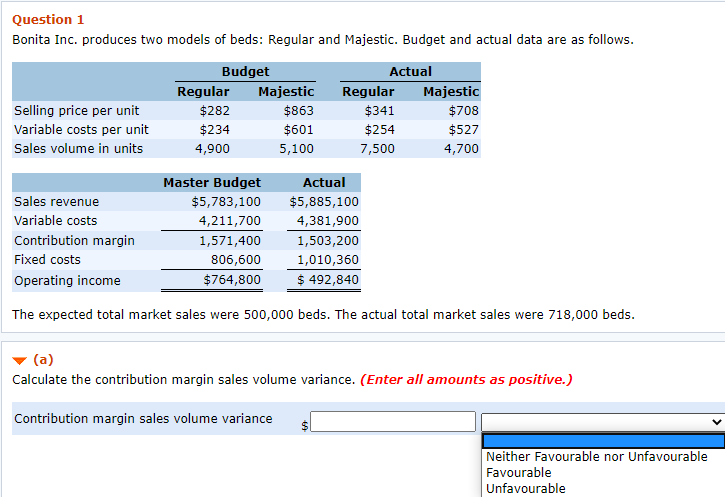Click actual Majestic selling price '$708'
The height and width of the screenshot is (497, 725).
463,111
